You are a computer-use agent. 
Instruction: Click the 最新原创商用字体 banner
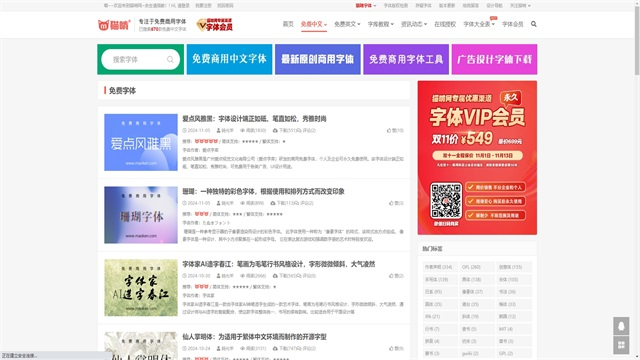point(318,59)
